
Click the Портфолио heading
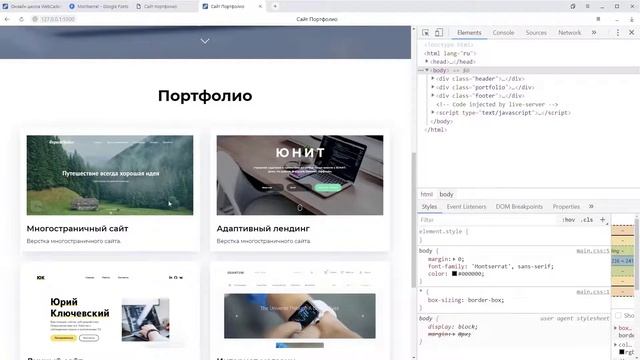pyautogui.click(x=205, y=96)
